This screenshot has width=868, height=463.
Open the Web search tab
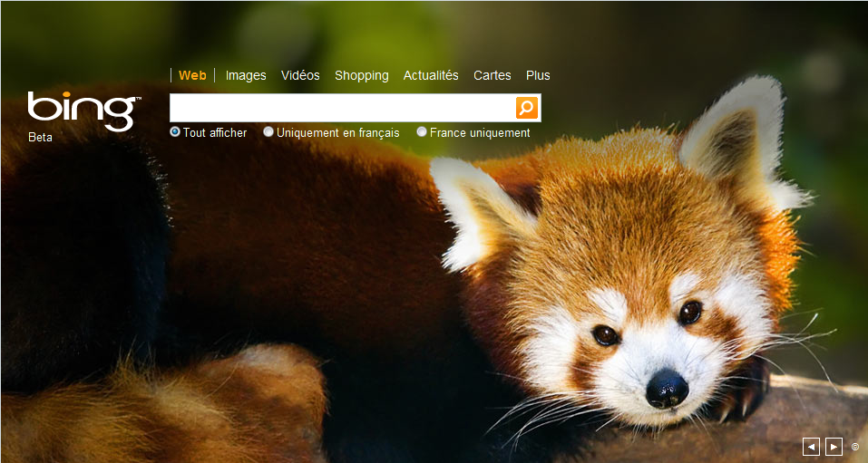pyautogui.click(x=192, y=75)
